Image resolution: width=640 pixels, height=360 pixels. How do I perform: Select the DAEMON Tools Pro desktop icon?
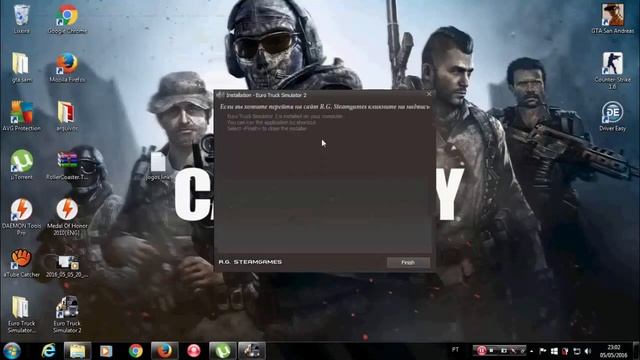(x=21, y=217)
